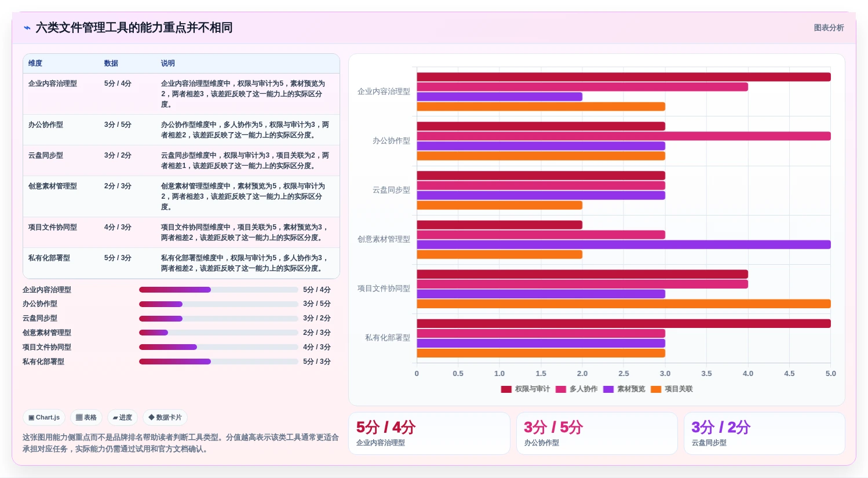Click the 说明 column header
The width and height of the screenshot is (868, 478).
(x=168, y=63)
